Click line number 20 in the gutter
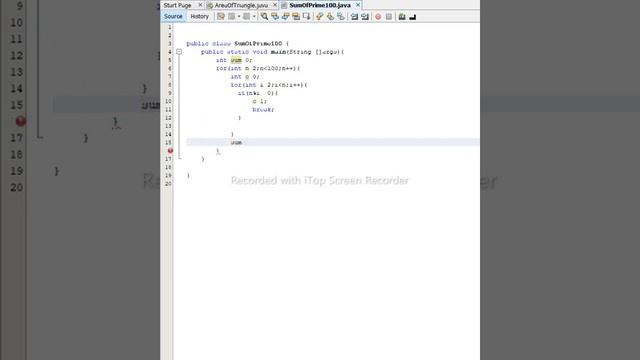Screen dimensions: 640x360 point(168,184)
